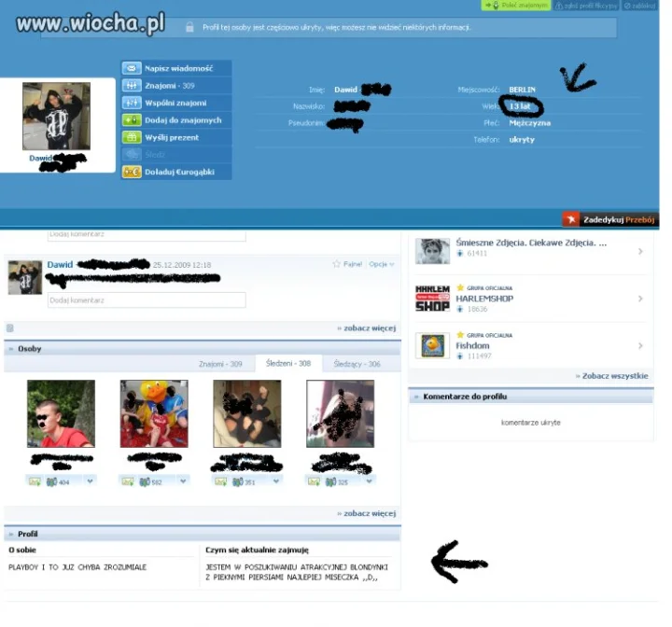Open the Opcje dropdown on the post
672x627 pixels.
click(382, 264)
